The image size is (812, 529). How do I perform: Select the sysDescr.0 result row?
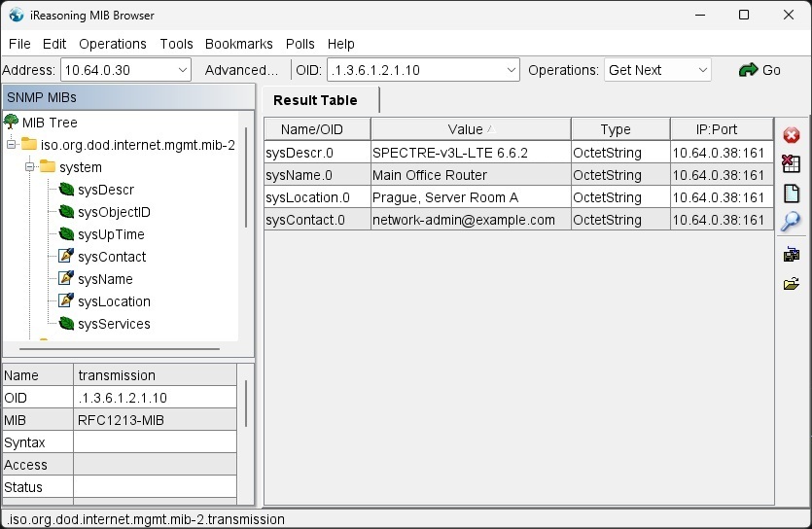click(x=519, y=153)
